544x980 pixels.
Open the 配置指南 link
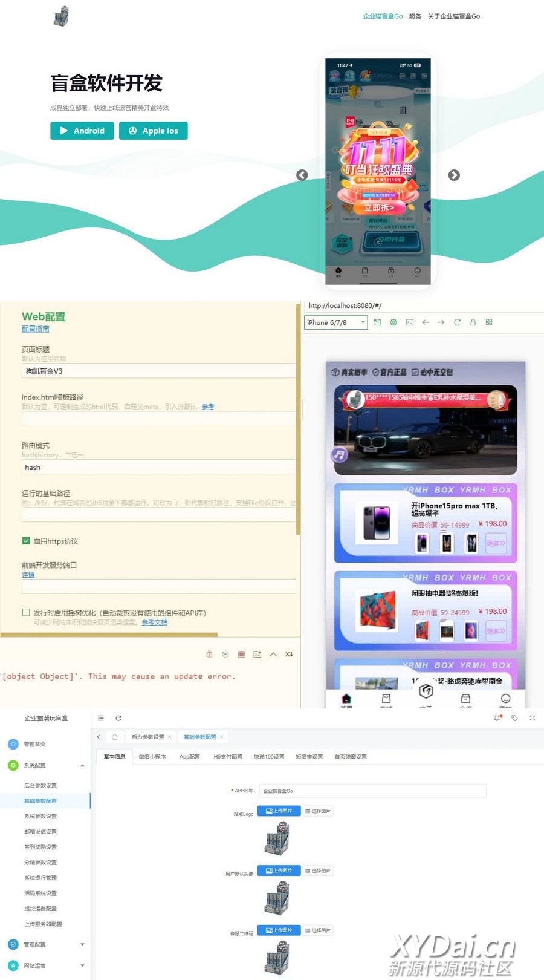[36, 329]
